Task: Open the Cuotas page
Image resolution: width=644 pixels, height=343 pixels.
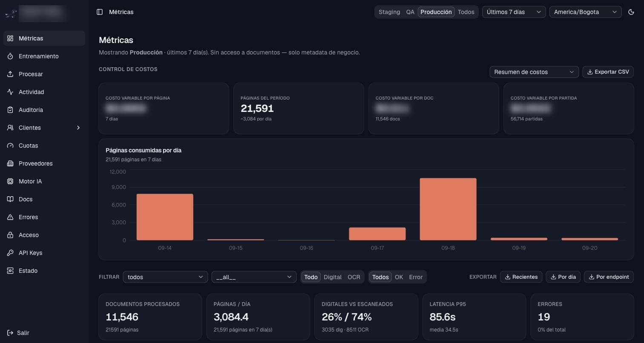Action: 44,146
